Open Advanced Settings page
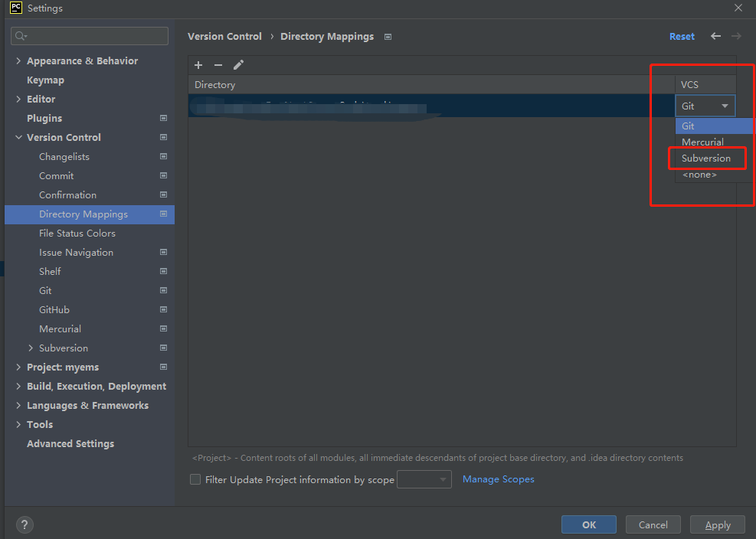Viewport: 756px width, 539px height. 70,443
